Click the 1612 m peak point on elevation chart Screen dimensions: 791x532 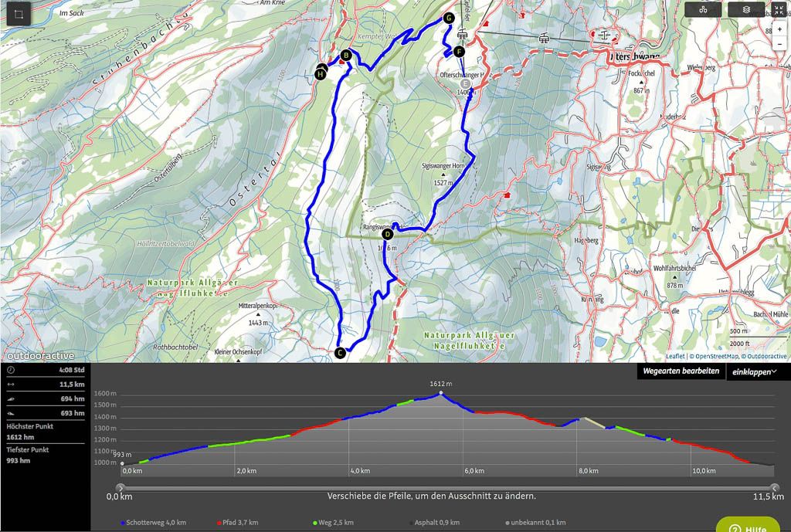coord(441,393)
